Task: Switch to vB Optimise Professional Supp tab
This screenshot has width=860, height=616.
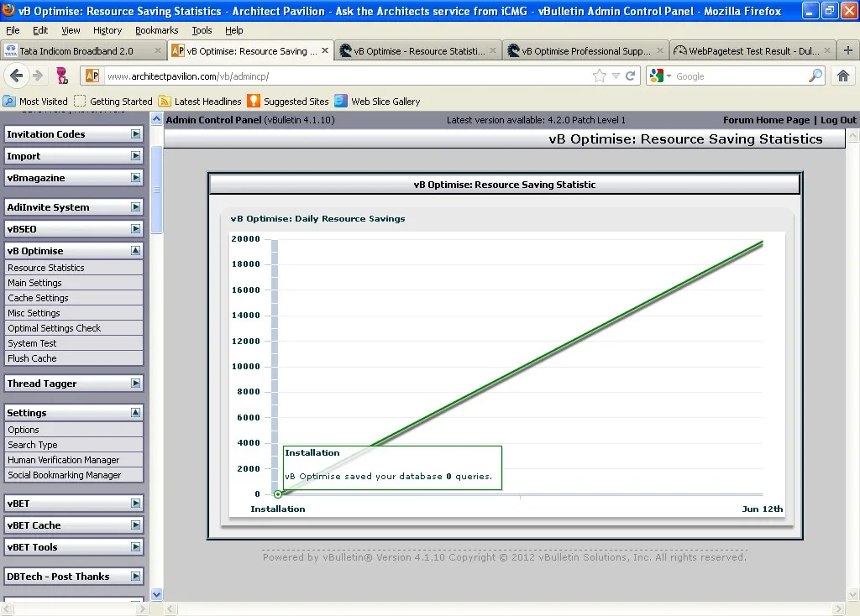Action: [x=585, y=51]
